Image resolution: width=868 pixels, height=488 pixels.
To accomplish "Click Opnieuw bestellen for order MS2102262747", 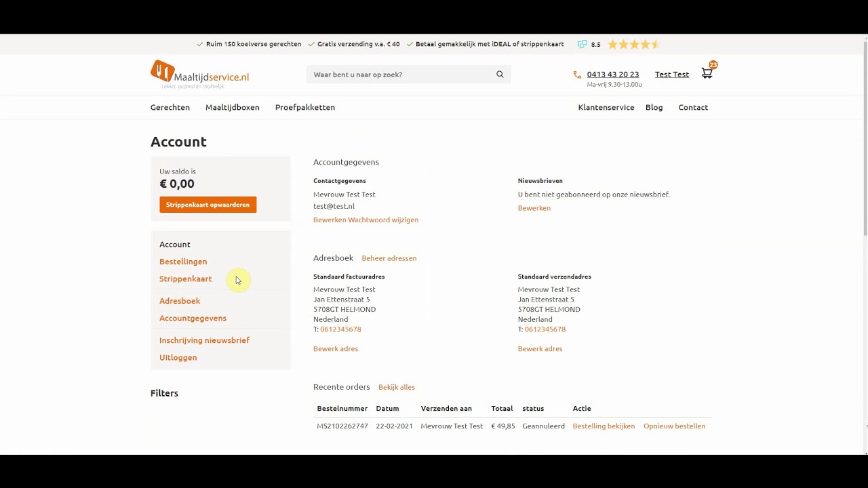I will [675, 426].
